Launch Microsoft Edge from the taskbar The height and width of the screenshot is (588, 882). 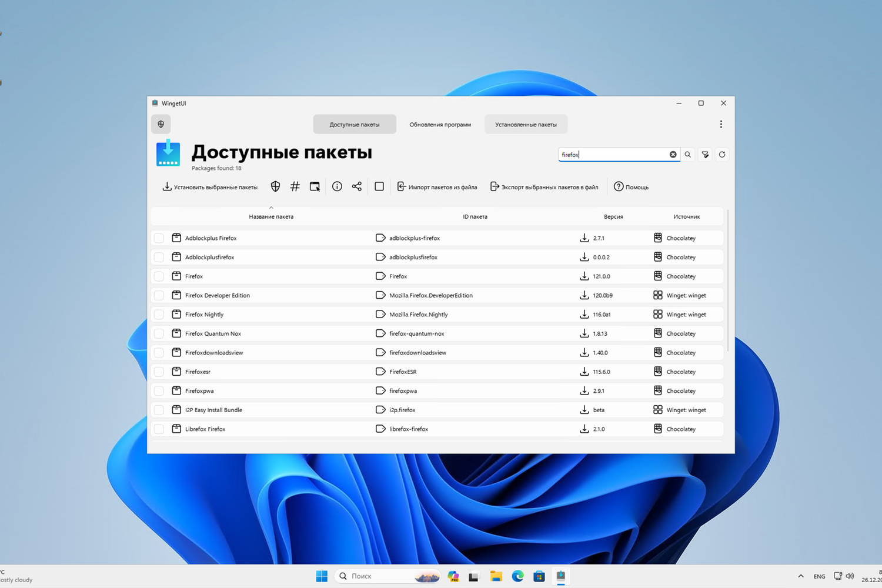pyautogui.click(x=517, y=576)
